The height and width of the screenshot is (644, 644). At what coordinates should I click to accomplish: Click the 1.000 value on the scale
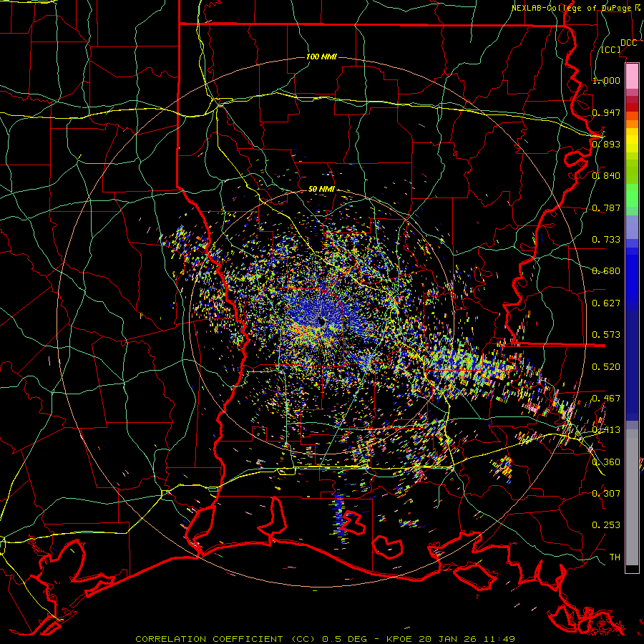(606, 80)
